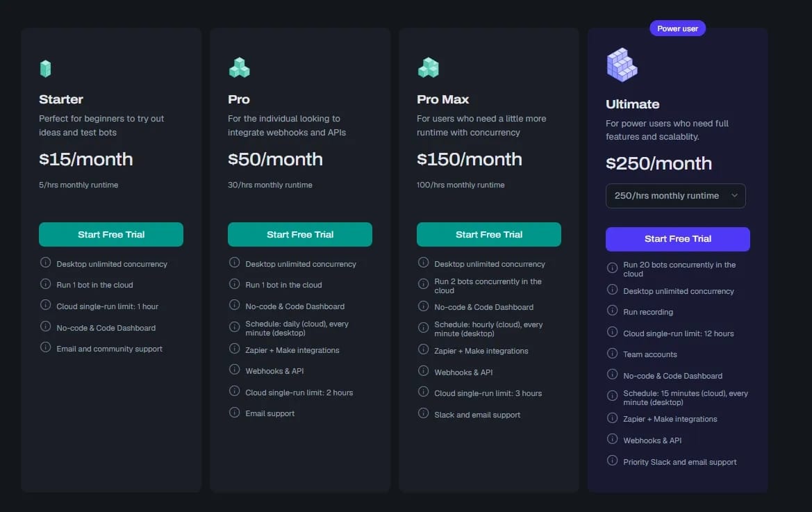Click info icon next to Email and community support
The image size is (812, 512).
click(46, 347)
